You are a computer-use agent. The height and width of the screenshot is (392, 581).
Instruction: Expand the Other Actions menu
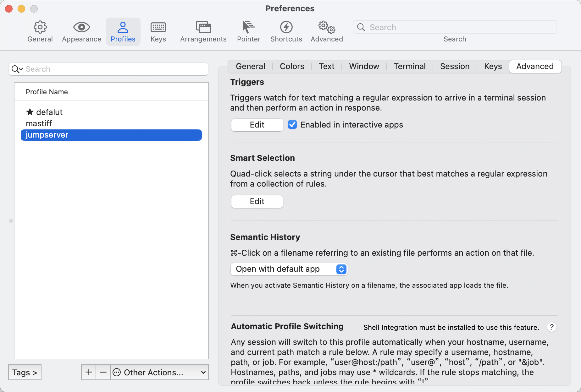pos(159,372)
